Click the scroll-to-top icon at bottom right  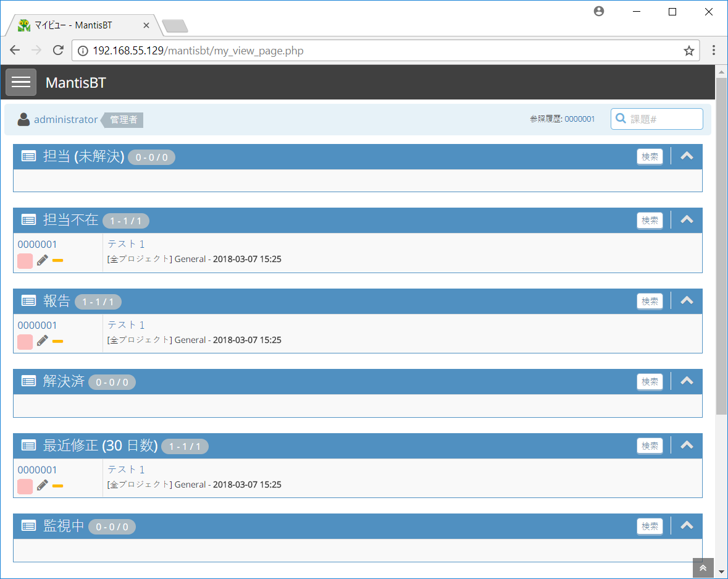703,567
